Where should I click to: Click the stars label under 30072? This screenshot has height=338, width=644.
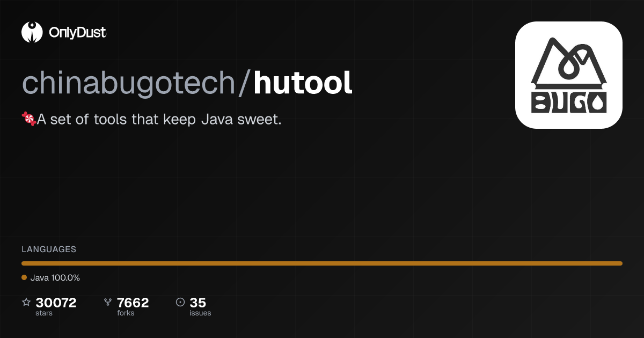point(44,313)
